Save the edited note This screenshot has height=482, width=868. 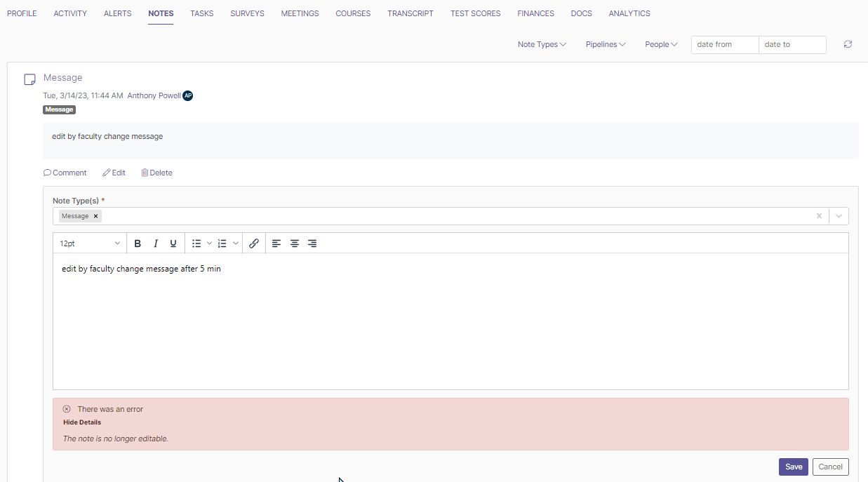(x=794, y=467)
